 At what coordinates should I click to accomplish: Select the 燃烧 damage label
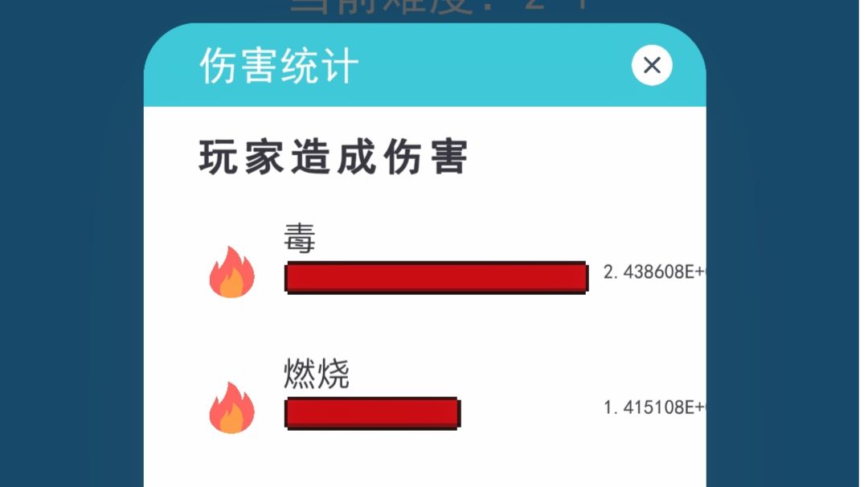pyautogui.click(x=317, y=374)
